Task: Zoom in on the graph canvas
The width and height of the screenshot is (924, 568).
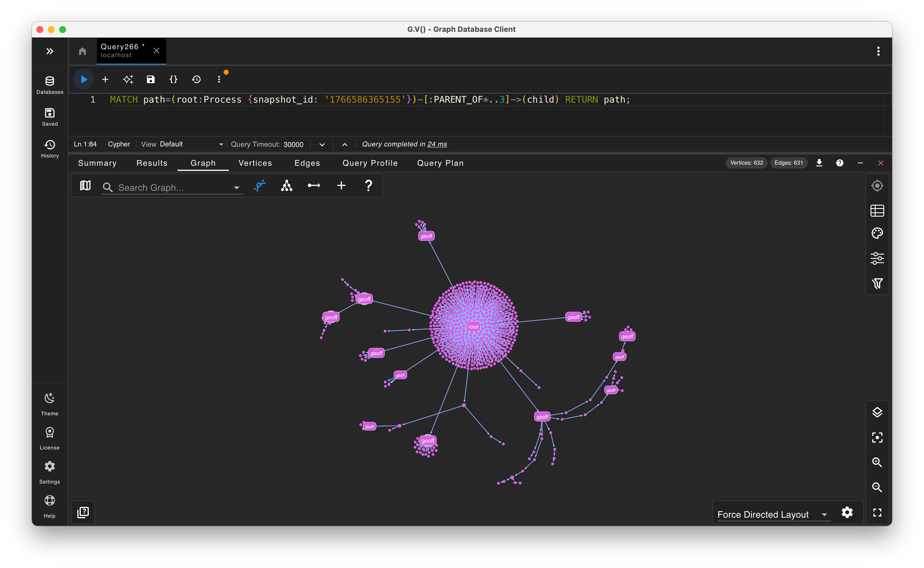Action: click(x=877, y=463)
